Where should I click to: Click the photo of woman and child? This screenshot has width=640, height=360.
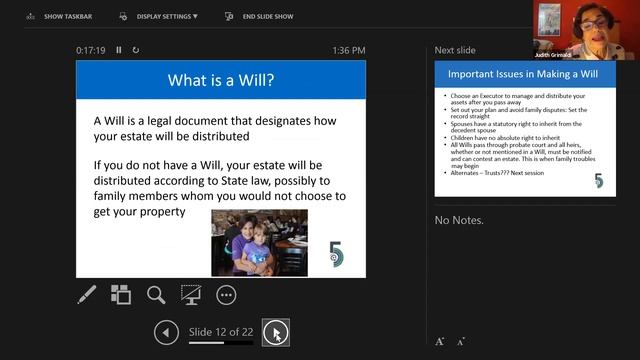tap(260, 243)
